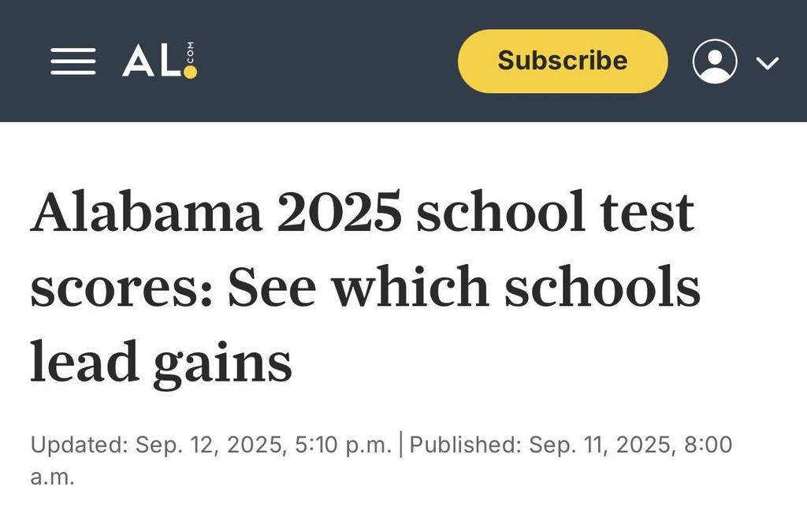The height and width of the screenshot is (532, 807).
Task: Click empty dark header area beside logo
Action: [x=323, y=61]
